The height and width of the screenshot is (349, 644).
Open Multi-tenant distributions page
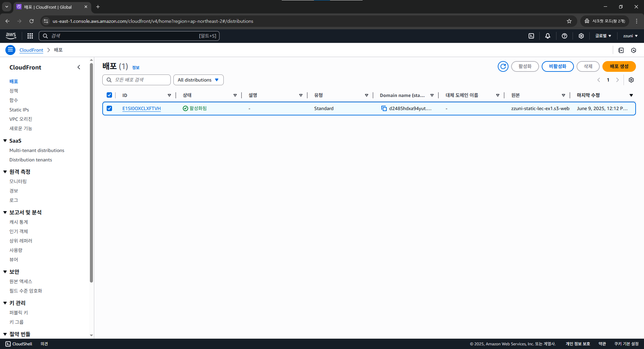(x=37, y=150)
